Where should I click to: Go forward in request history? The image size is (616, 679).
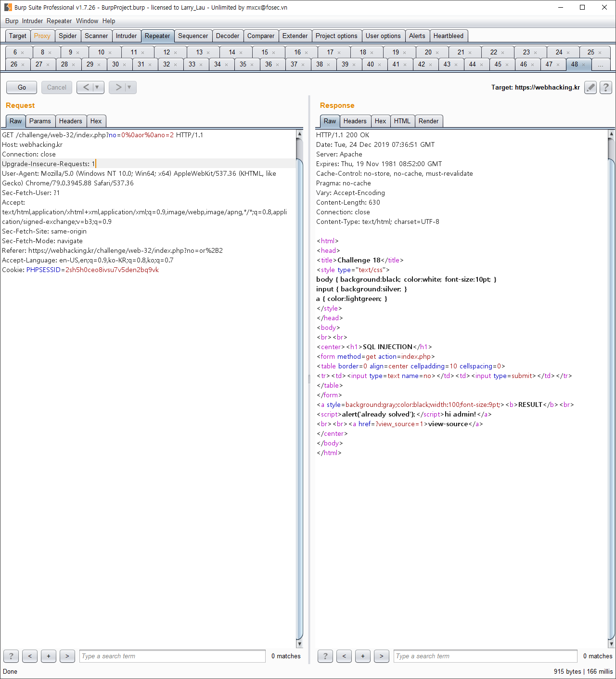click(x=117, y=87)
